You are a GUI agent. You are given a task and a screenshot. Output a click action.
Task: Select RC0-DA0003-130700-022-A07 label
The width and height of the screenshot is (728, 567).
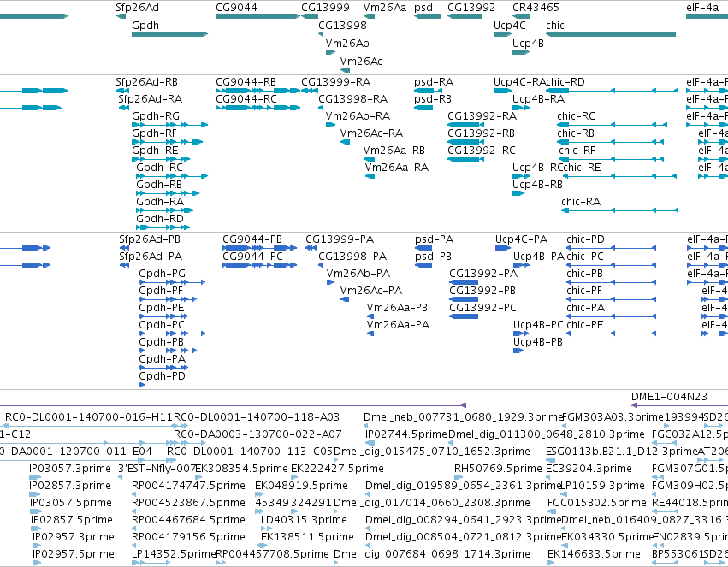click(x=257, y=434)
